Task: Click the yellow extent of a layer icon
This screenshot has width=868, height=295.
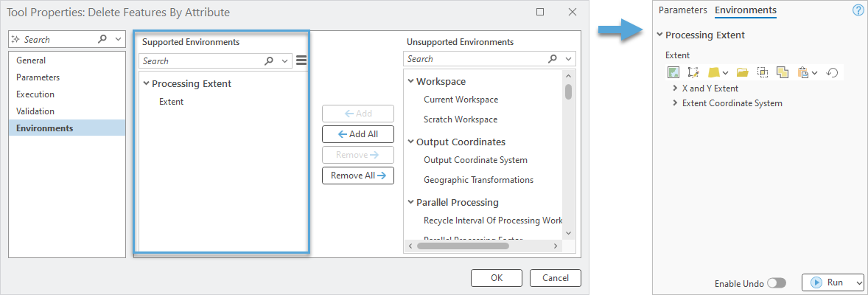Action: (714, 72)
